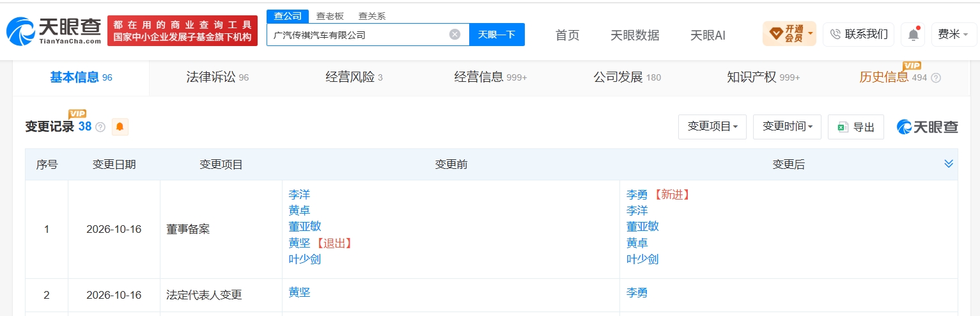Open 董亚敏 in the 变更后 column

pyautogui.click(x=642, y=226)
